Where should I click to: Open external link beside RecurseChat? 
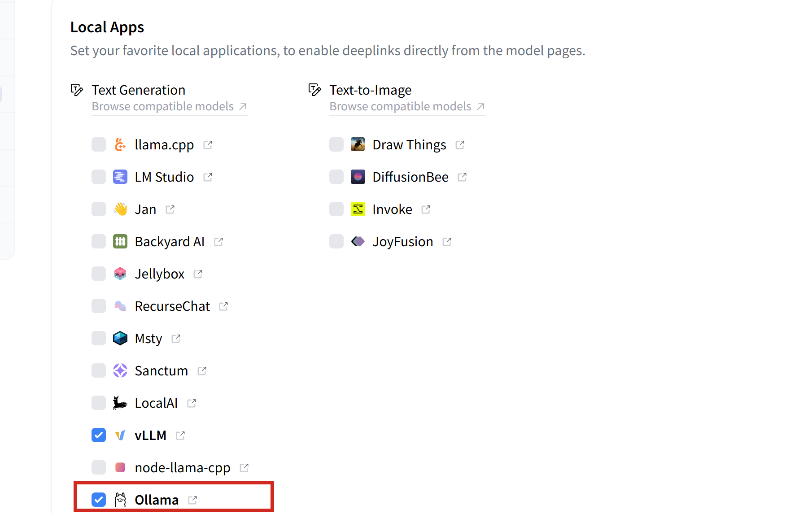point(223,306)
